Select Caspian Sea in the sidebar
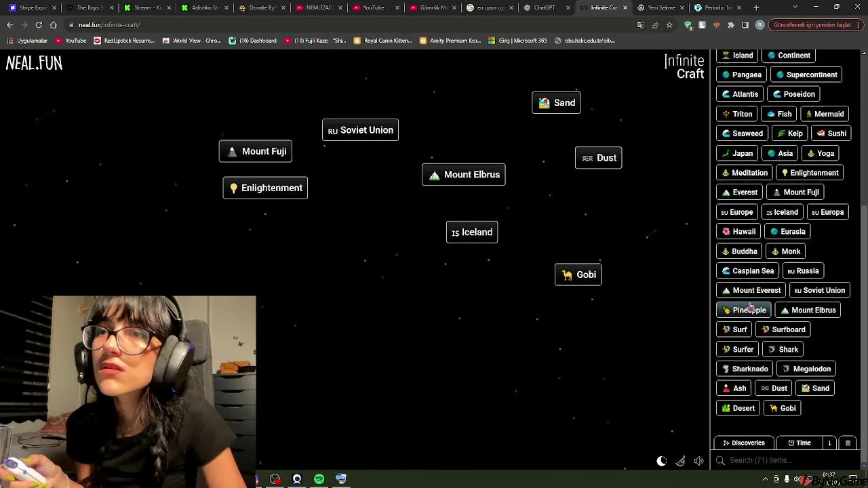The image size is (868, 488). click(747, 271)
